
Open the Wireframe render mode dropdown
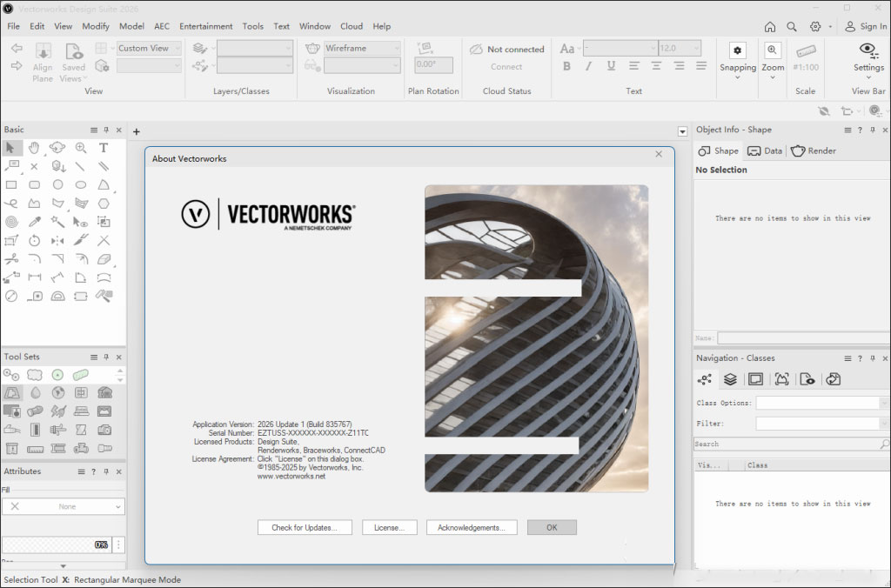click(x=399, y=48)
